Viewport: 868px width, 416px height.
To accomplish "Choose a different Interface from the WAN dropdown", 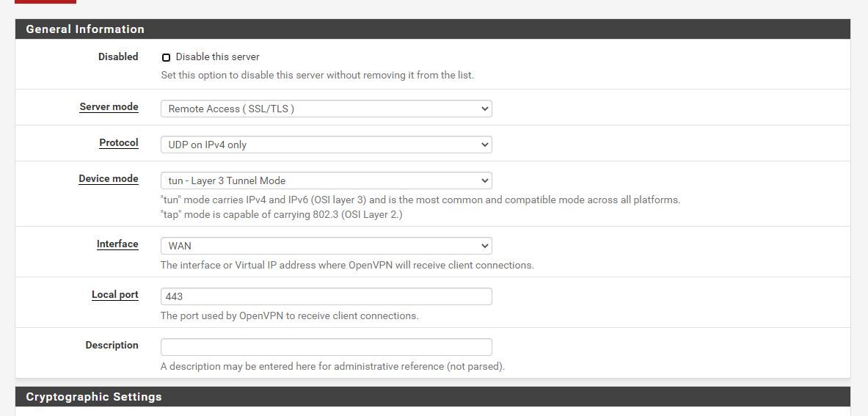I will pyautogui.click(x=326, y=246).
